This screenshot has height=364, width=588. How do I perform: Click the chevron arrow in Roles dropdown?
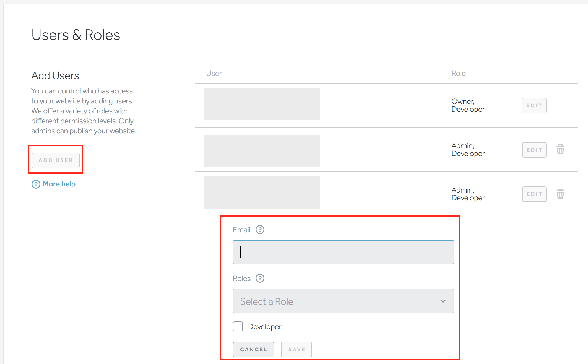click(443, 301)
